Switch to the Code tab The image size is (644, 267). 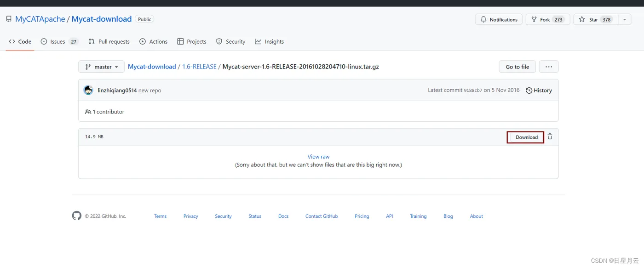(20, 41)
